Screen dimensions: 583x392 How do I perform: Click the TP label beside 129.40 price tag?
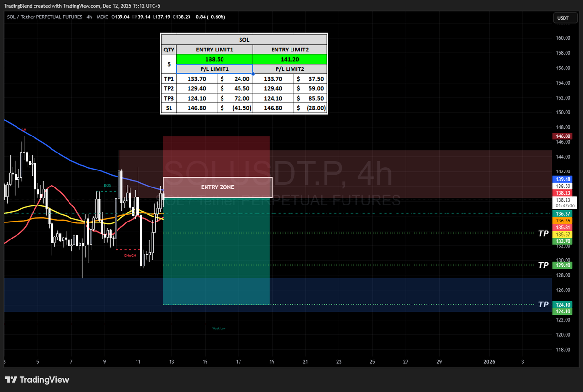tap(543, 265)
